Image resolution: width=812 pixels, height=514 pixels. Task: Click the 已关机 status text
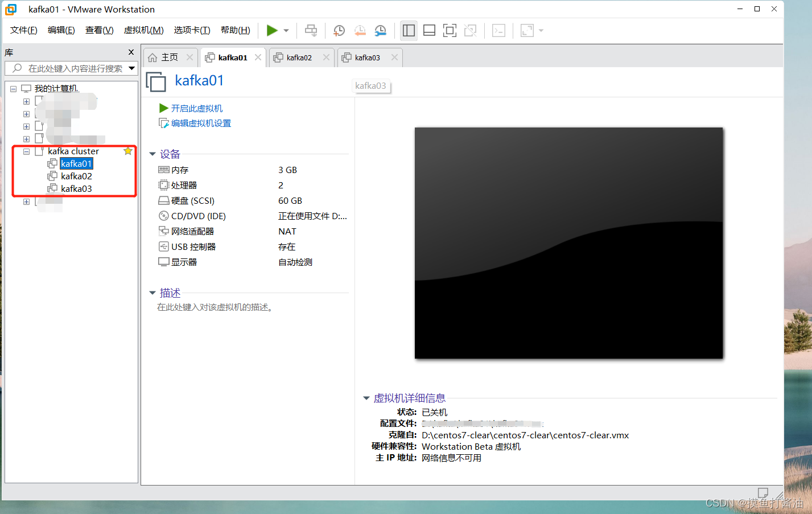434,413
